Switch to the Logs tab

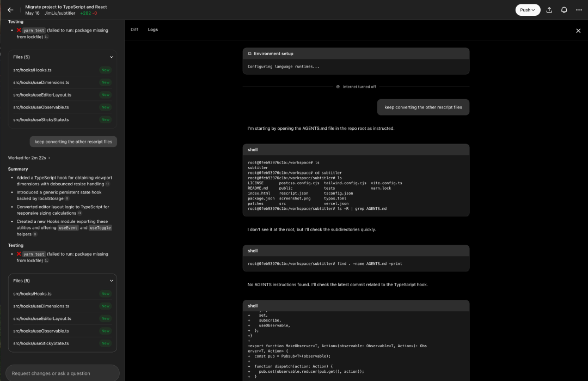click(x=152, y=29)
